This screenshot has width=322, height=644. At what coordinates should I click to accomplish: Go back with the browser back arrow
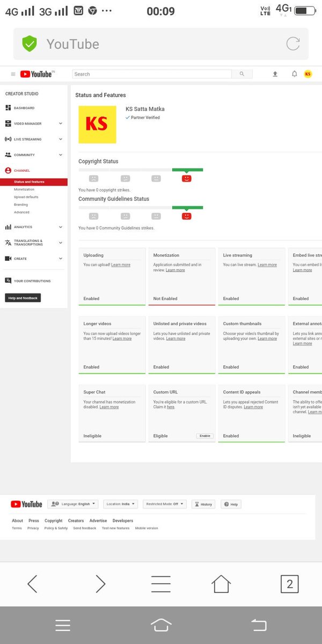pyautogui.click(x=32, y=583)
